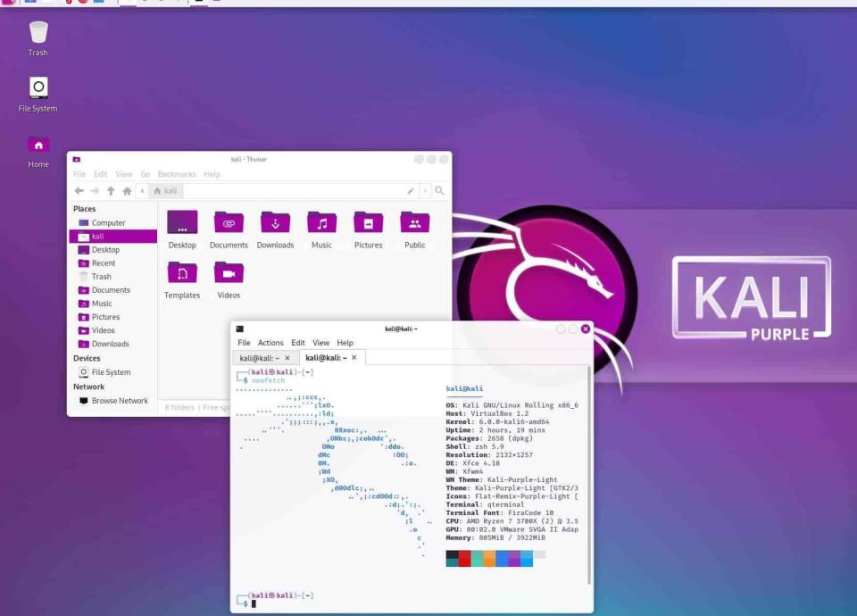Click the purple close button on the terminal
Image resolution: width=857 pixels, height=616 pixels.
586,329
